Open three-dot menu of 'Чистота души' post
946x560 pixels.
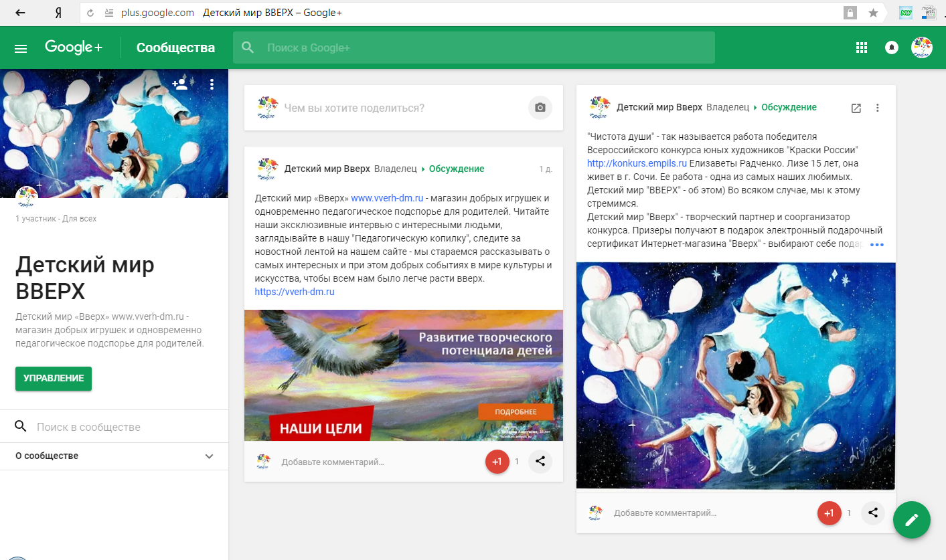878,108
